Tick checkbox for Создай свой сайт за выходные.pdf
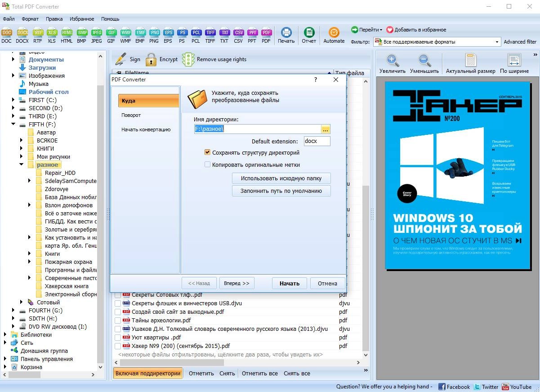 (118, 312)
